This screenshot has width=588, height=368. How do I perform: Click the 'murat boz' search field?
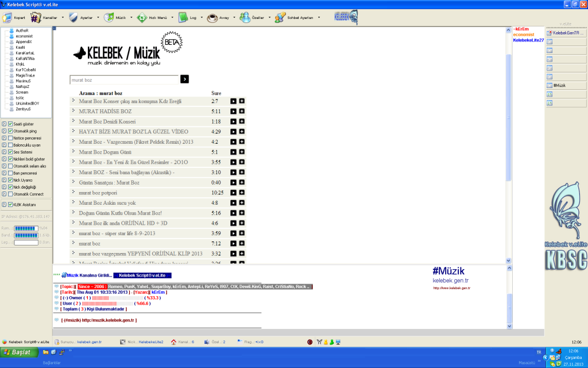[124, 79]
